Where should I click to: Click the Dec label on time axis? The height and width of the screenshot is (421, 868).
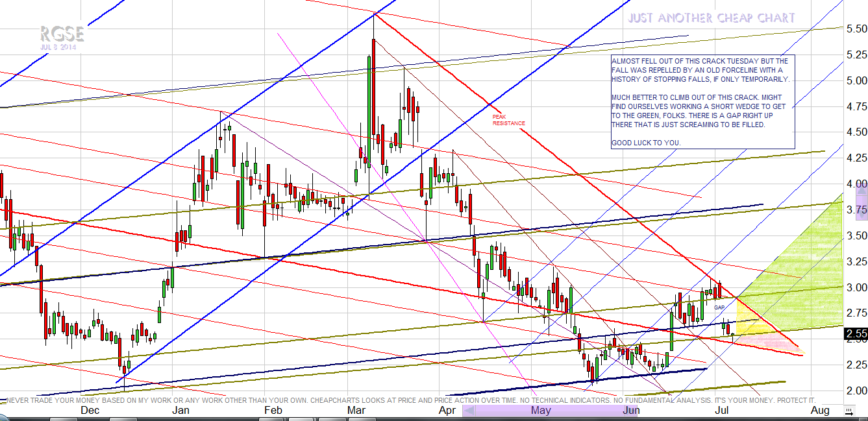[x=89, y=411]
